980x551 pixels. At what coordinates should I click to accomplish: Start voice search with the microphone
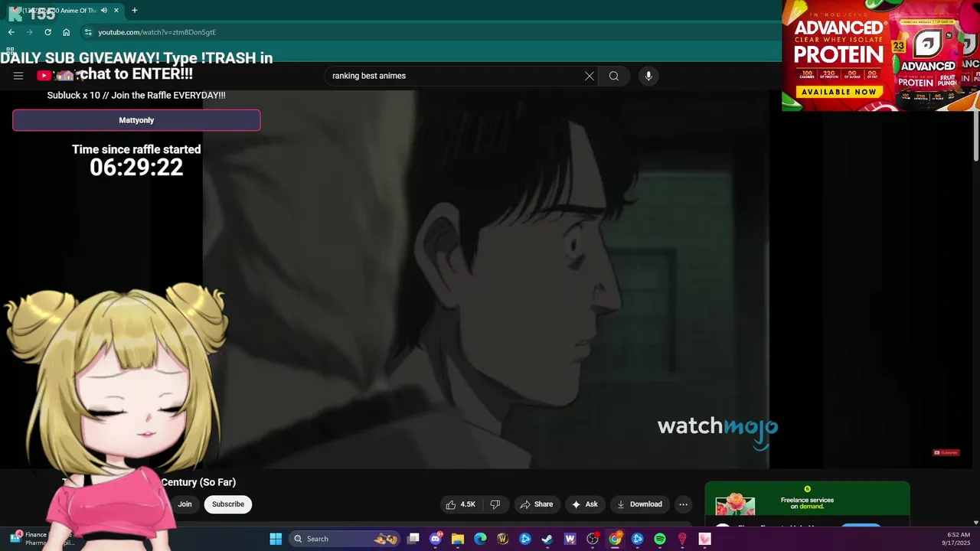(x=648, y=76)
